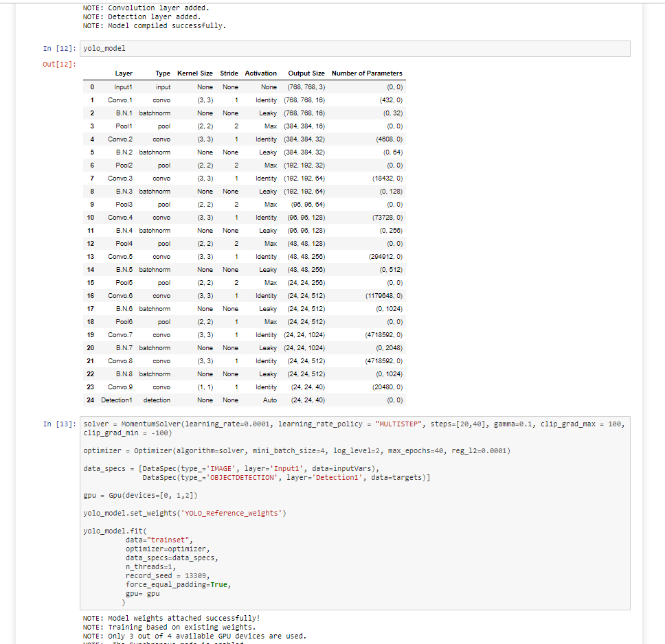
Task: Select the Pool5 layer cell
Action: point(124,283)
